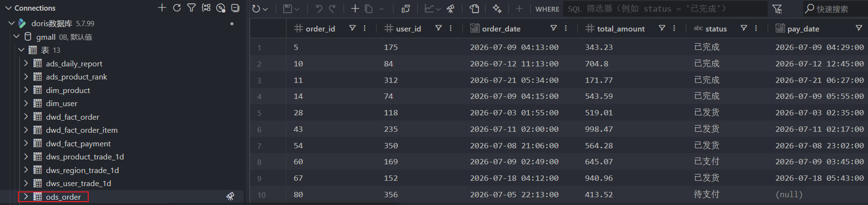Viewport: 868px width, 205px height.
Task: Click the transpose view icon
Action: [x=406, y=9]
